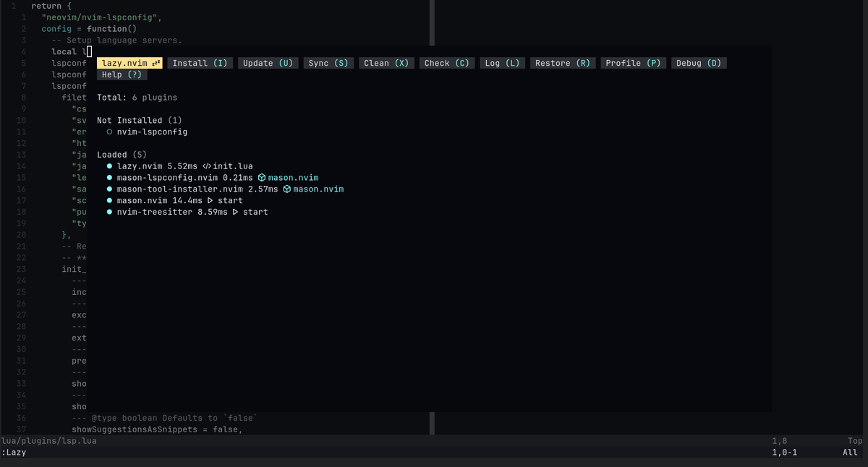The image size is (868, 467).
Task: Toggle the loaded status dot beside lazy.nvim
Action: (109, 166)
